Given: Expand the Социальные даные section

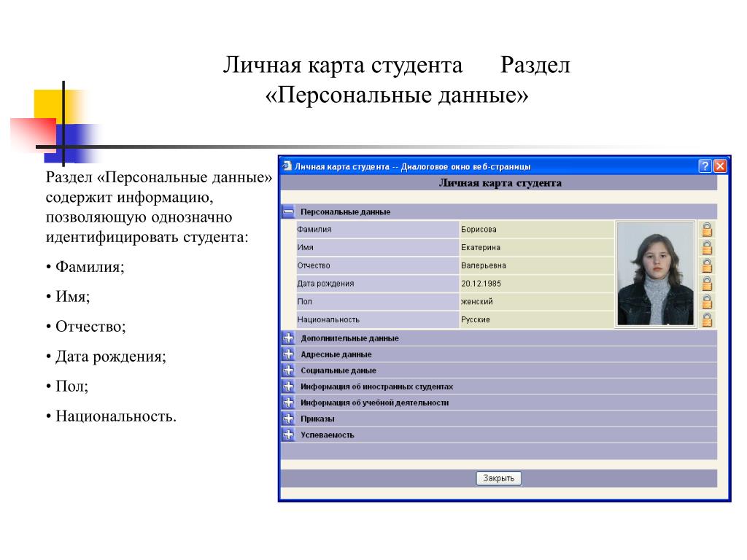Looking at the screenshot, I should click(288, 370).
